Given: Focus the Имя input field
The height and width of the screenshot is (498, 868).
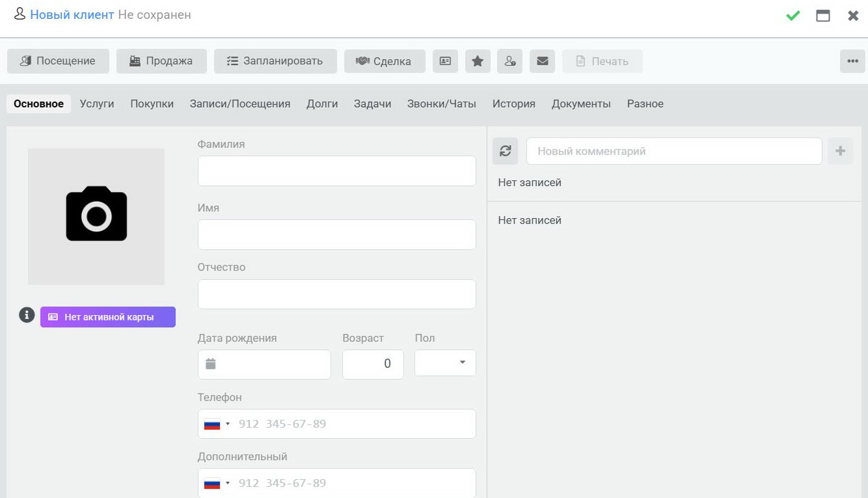Looking at the screenshot, I should [x=337, y=234].
